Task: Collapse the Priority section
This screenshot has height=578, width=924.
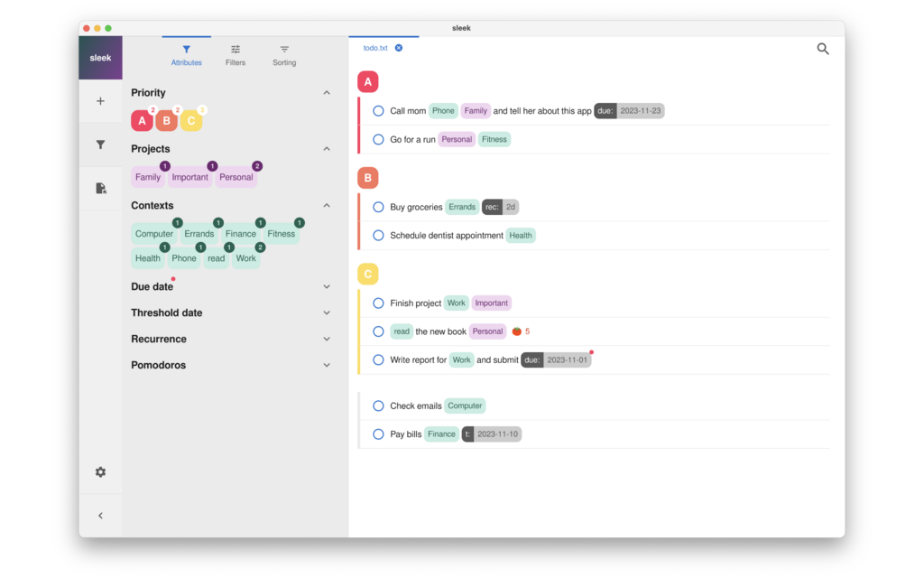Action: 327,93
